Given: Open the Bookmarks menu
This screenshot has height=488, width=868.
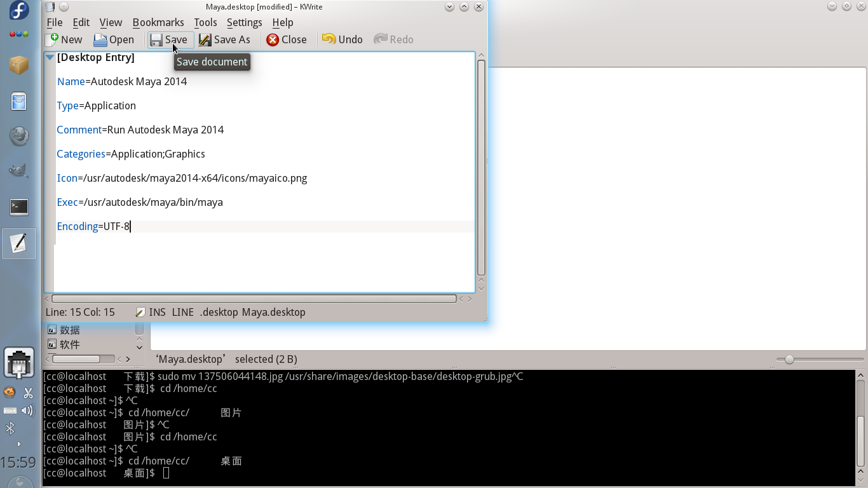Looking at the screenshot, I should click(x=158, y=22).
